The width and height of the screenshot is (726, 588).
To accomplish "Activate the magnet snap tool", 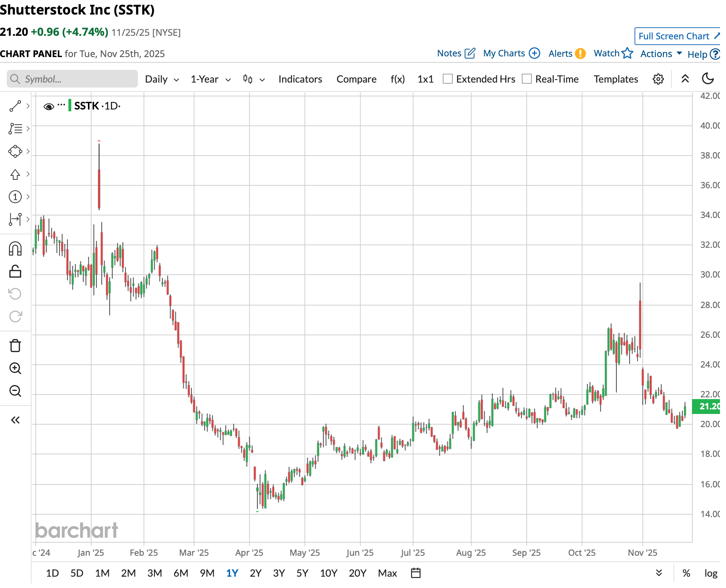I will [15, 249].
